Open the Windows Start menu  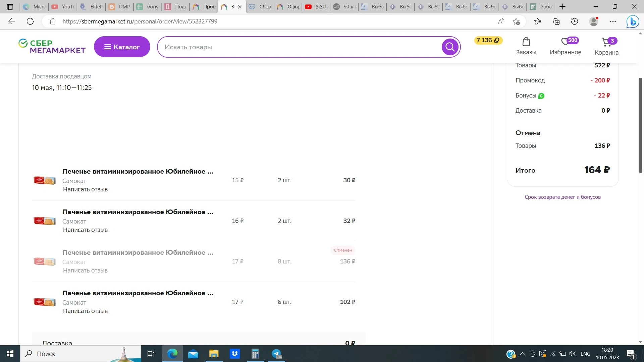point(10,354)
